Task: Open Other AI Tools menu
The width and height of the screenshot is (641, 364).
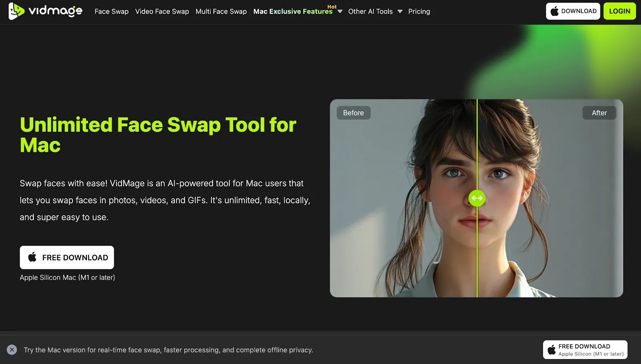Action: pyautogui.click(x=370, y=12)
